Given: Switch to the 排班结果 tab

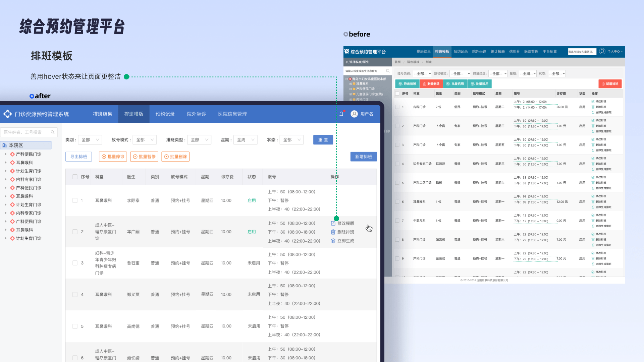Looking at the screenshot, I should (x=103, y=114).
